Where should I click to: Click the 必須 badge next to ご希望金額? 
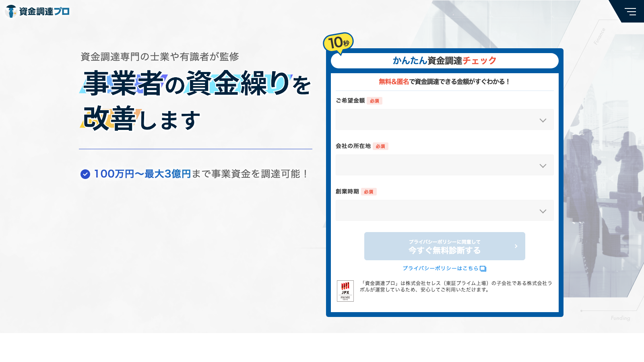(x=374, y=101)
